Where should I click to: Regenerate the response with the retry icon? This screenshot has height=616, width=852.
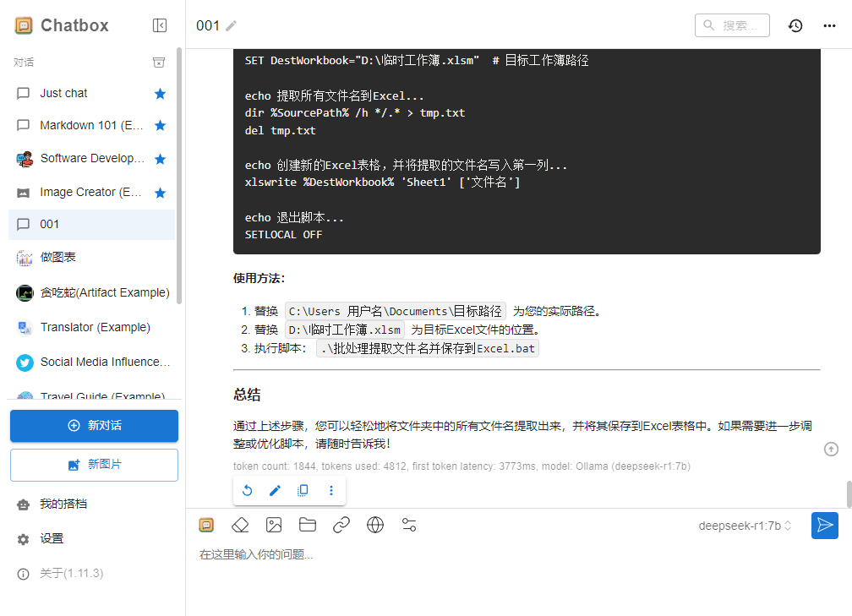point(248,490)
